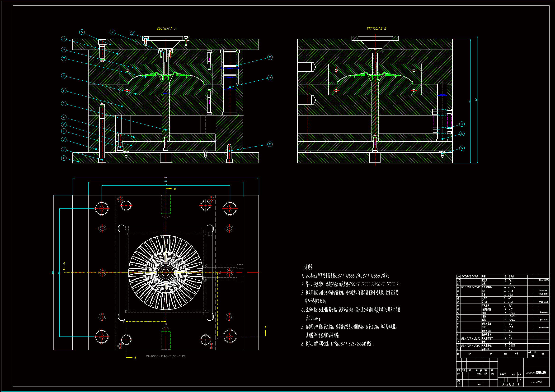The image size is (555, 392).
Task: Click the SECTION A-A title text
Action: pyautogui.click(x=166, y=28)
